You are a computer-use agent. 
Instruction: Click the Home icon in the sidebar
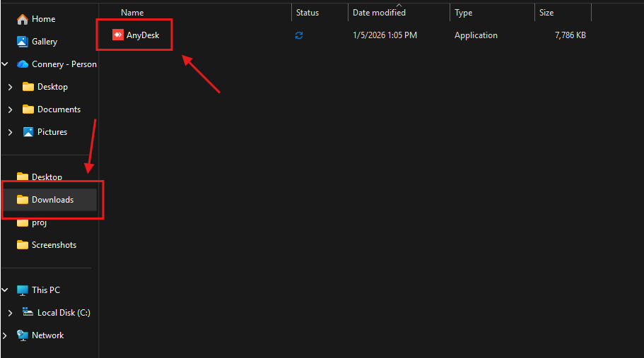pos(23,19)
